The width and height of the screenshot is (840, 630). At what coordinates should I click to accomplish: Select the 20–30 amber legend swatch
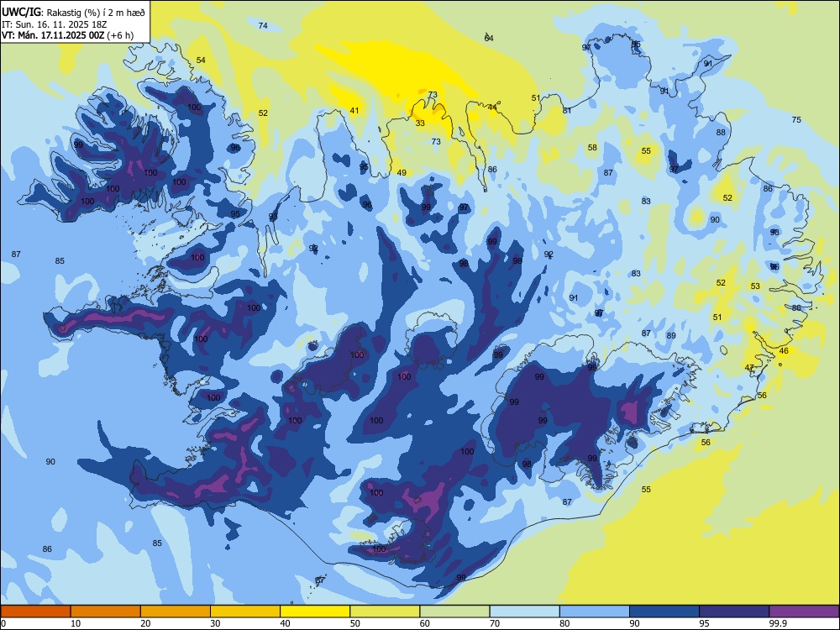pyautogui.click(x=176, y=612)
